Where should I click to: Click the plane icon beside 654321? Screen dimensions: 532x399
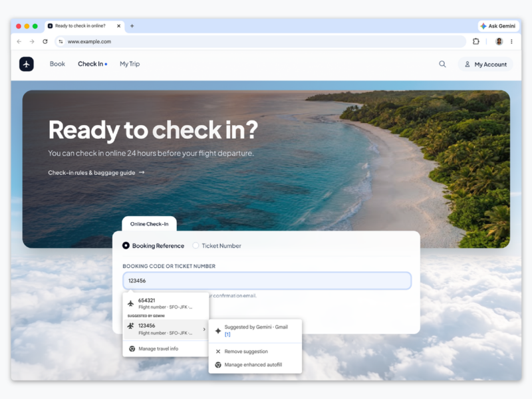click(130, 303)
